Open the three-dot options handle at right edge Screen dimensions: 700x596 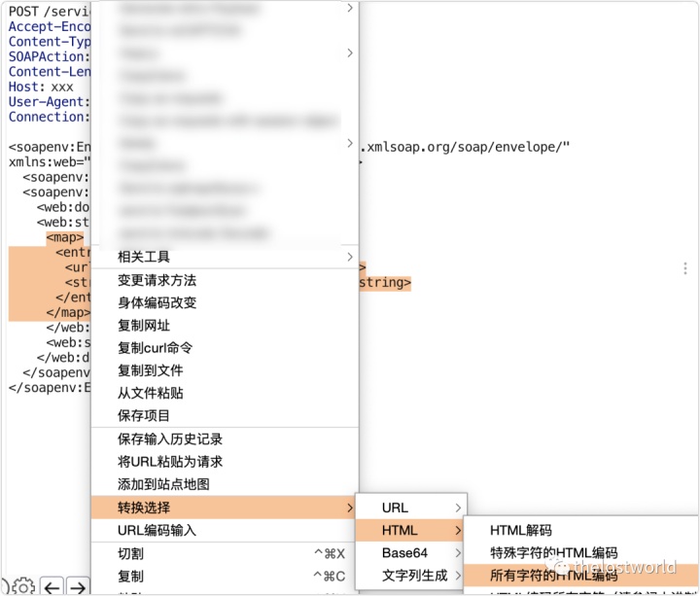pos(684,268)
